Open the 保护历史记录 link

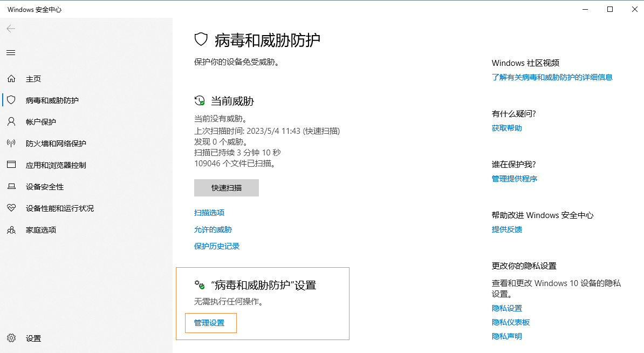(x=216, y=247)
